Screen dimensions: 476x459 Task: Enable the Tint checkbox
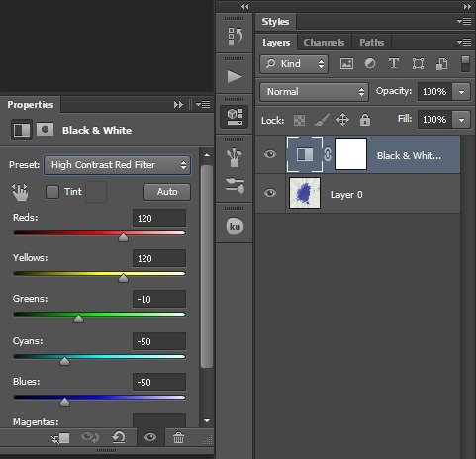pyautogui.click(x=52, y=192)
